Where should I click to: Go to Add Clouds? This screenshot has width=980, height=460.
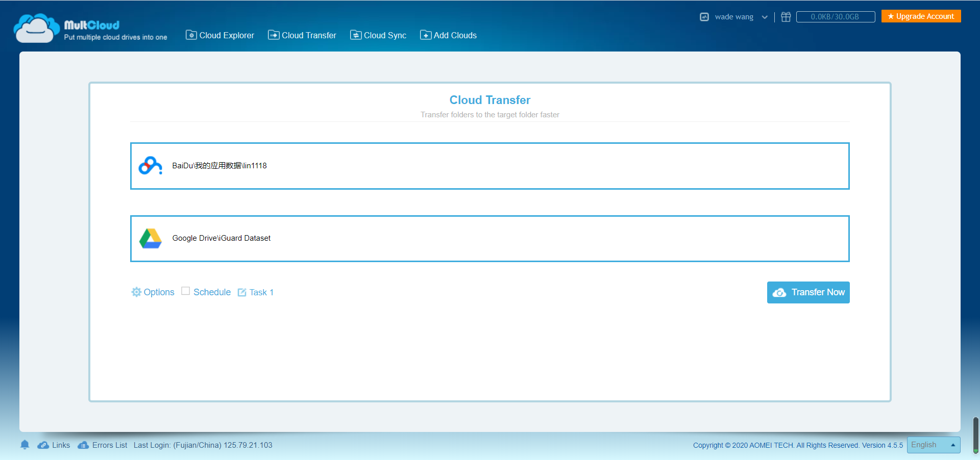[x=448, y=35]
